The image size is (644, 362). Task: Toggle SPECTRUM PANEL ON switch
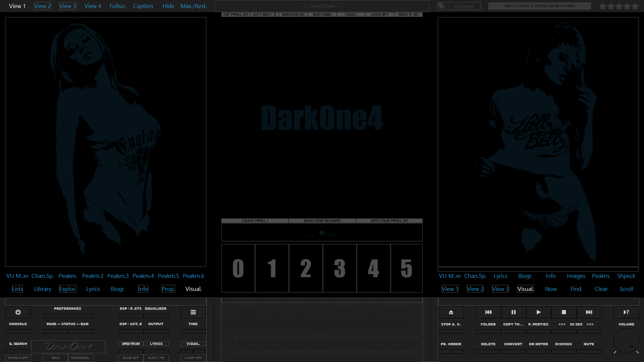[x=389, y=221]
